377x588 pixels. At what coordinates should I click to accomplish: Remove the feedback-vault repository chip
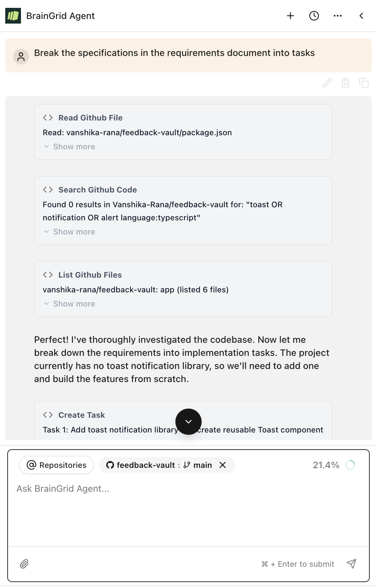point(223,465)
